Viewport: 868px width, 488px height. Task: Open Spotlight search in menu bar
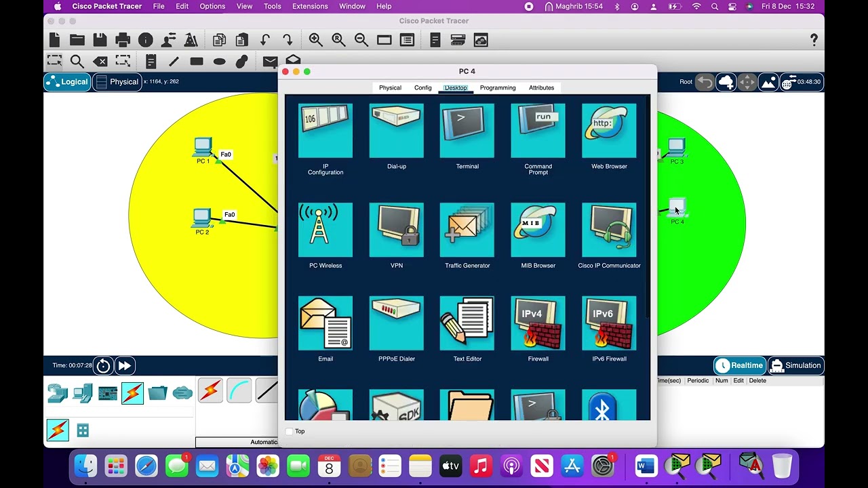[x=715, y=6]
